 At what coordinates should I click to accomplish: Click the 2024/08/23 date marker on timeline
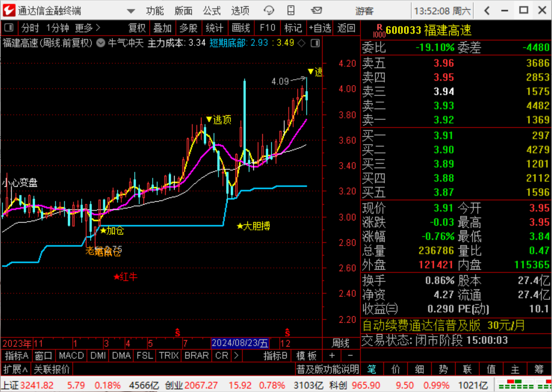tap(240, 343)
